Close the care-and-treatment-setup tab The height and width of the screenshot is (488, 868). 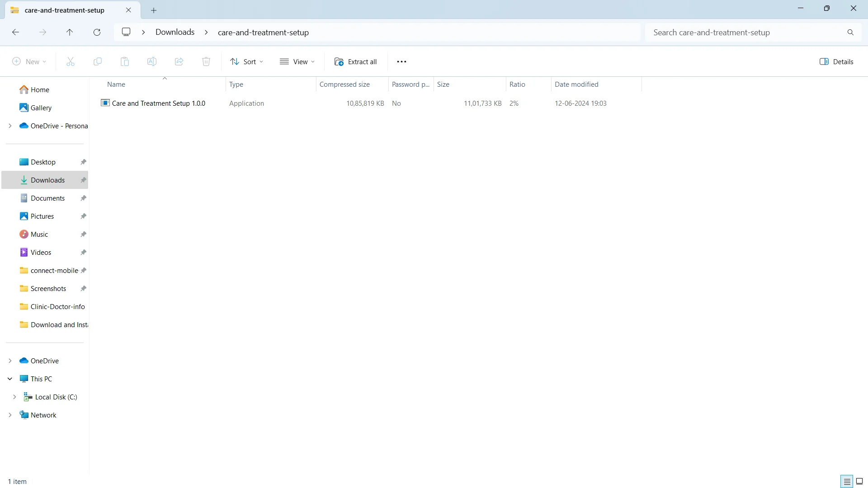pyautogui.click(x=128, y=10)
